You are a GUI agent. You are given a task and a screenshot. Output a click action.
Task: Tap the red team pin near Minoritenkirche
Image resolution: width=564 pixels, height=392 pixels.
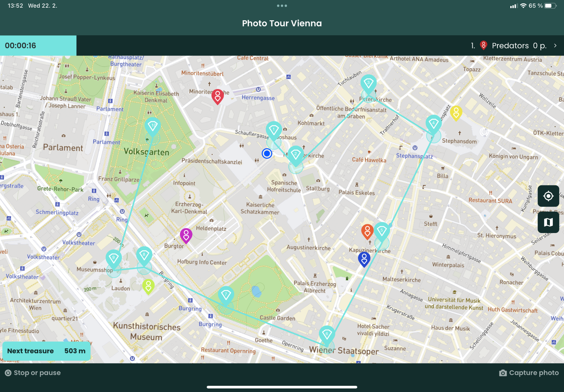coord(218,96)
